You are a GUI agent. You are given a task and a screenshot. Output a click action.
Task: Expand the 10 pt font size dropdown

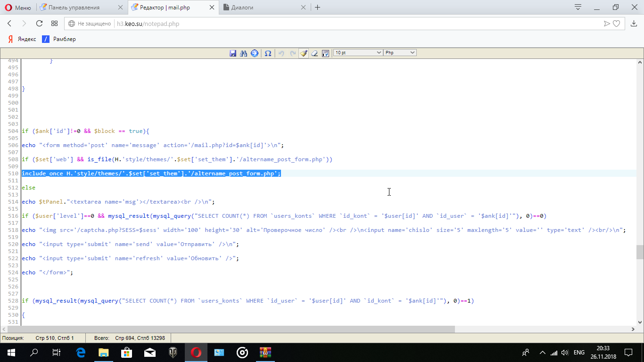[x=358, y=53]
